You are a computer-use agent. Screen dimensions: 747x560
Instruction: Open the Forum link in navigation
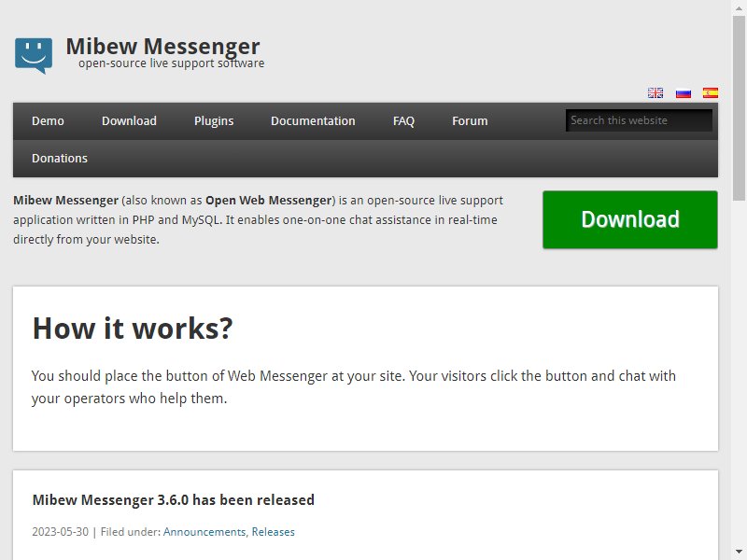470,121
